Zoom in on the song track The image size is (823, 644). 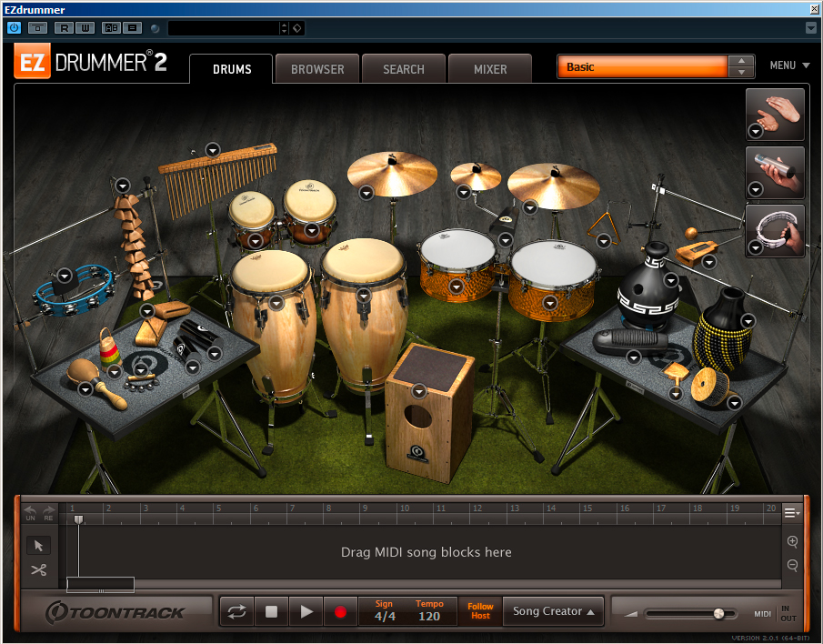pyautogui.click(x=793, y=541)
